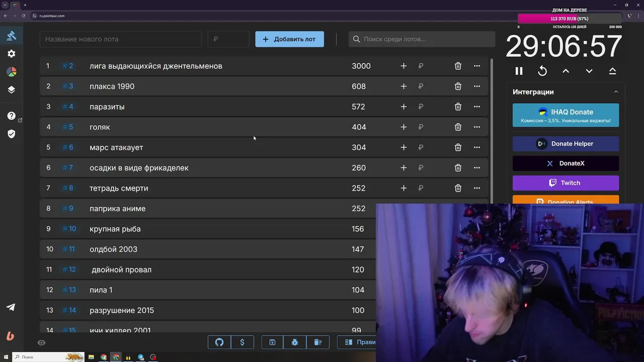Click the 3000 amount of first lot
This screenshot has height=362, width=644.
[361, 66]
